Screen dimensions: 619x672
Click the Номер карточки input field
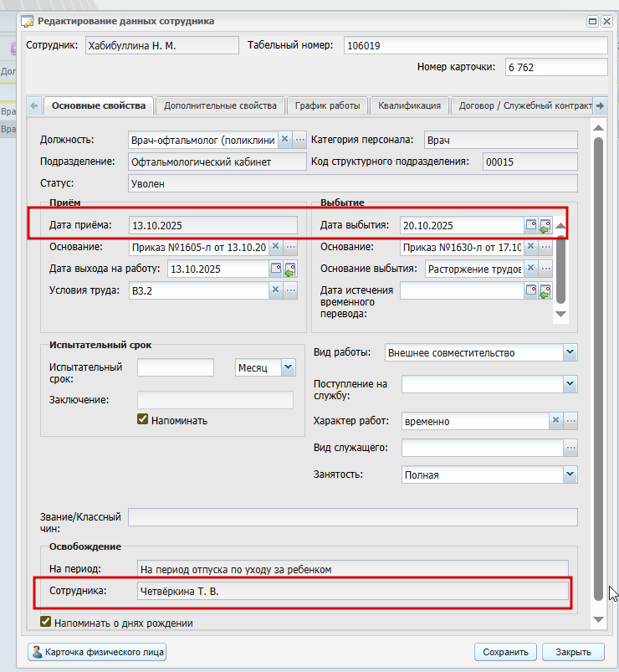point(556,67)
